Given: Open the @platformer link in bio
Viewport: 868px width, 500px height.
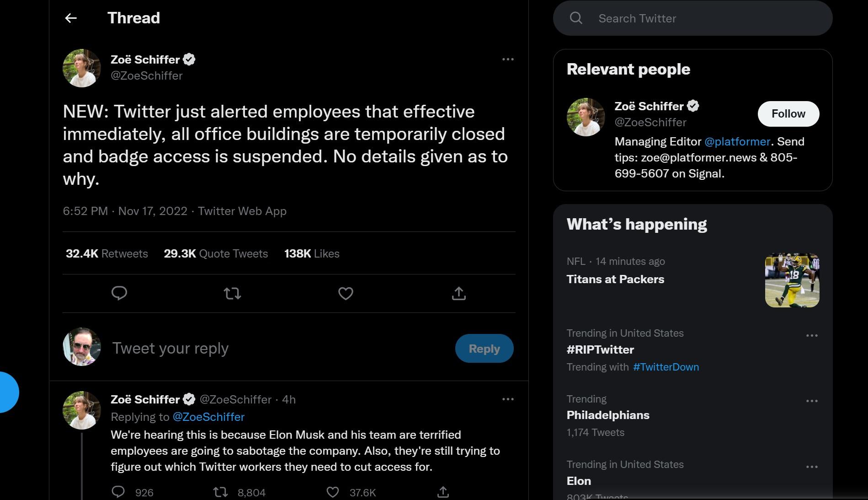Looking at the screenshot, I should [737, 142].
